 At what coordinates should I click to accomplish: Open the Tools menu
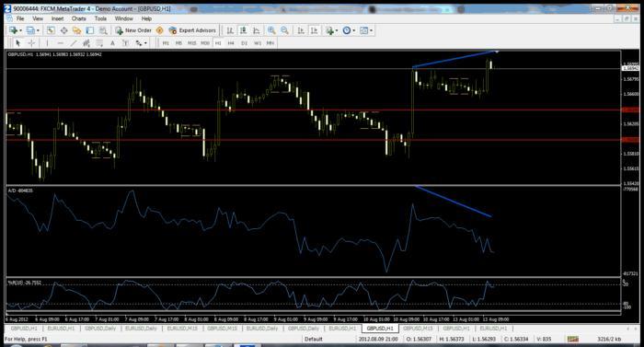pos(100,18)
